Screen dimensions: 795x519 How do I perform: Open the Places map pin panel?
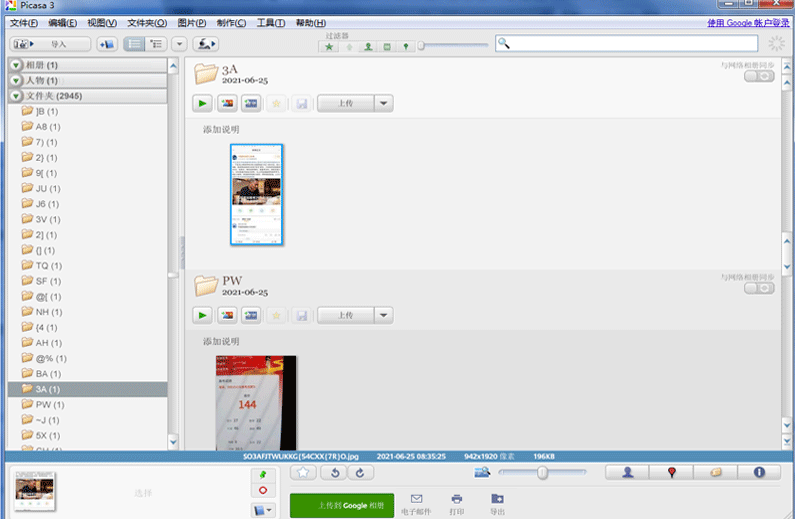[672, 473]
